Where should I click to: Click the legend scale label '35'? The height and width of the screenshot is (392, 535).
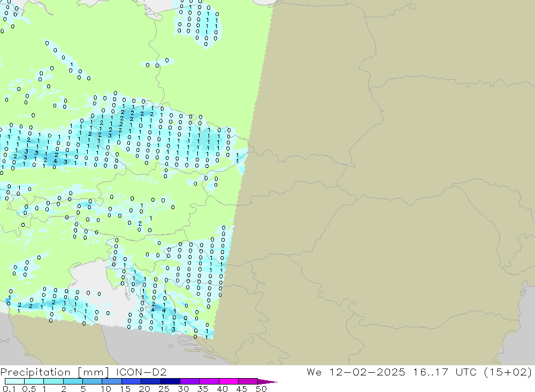(203, 389)
